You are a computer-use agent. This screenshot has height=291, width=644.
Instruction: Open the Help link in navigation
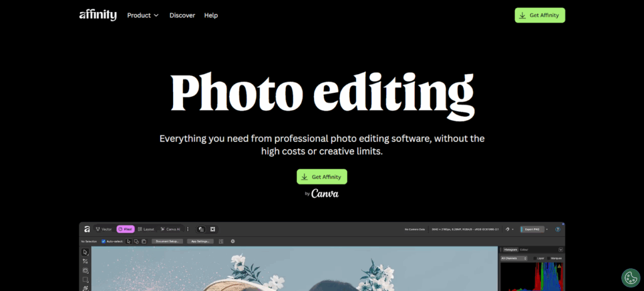pyautogui.click(x=211, y=15)
